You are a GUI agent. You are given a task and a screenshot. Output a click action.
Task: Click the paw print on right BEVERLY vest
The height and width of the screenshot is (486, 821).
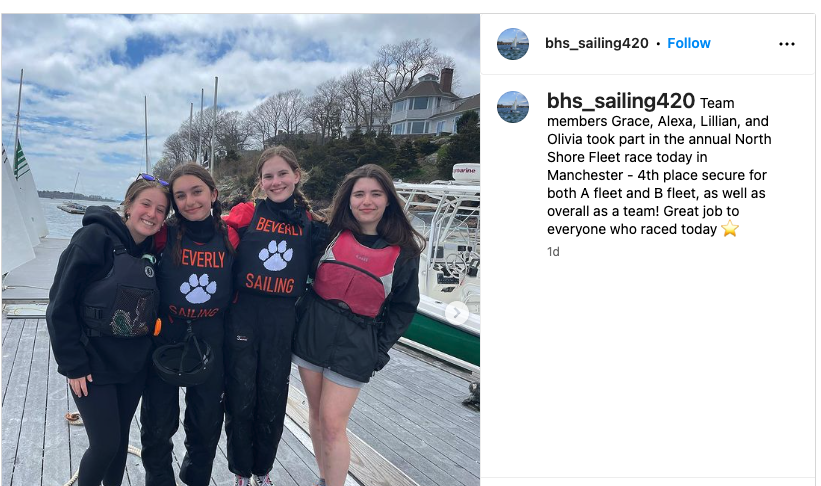point(275,255)
